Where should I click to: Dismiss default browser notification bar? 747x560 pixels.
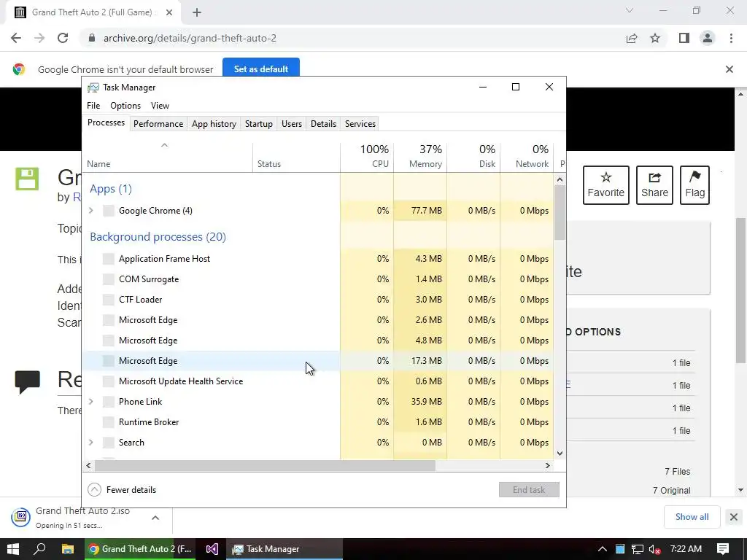(729, 69)
